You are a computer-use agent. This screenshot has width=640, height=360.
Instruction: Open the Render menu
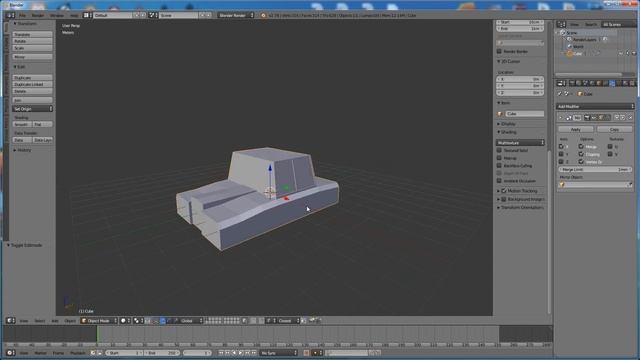(x=38, y=16)
